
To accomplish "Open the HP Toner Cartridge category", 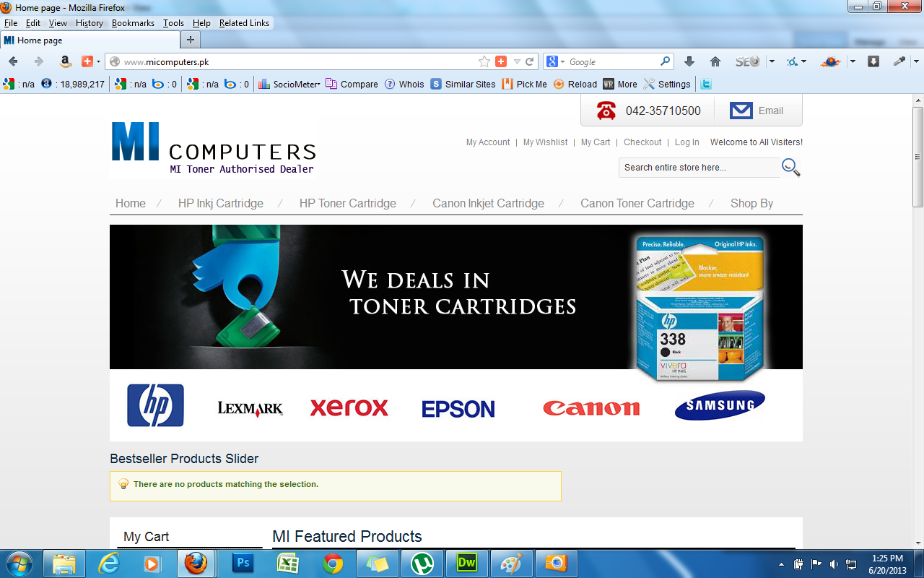I will click(x=348, y=203).
